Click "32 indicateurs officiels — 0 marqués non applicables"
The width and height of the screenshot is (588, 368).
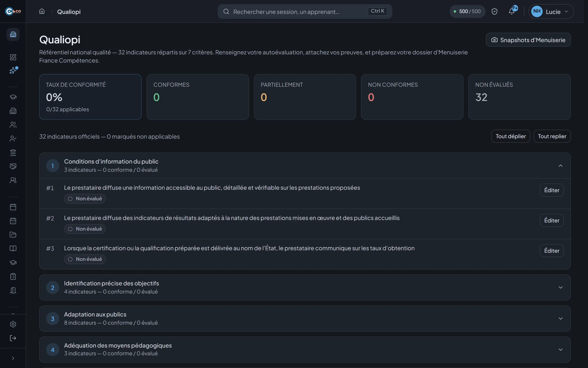pos(109,137)
